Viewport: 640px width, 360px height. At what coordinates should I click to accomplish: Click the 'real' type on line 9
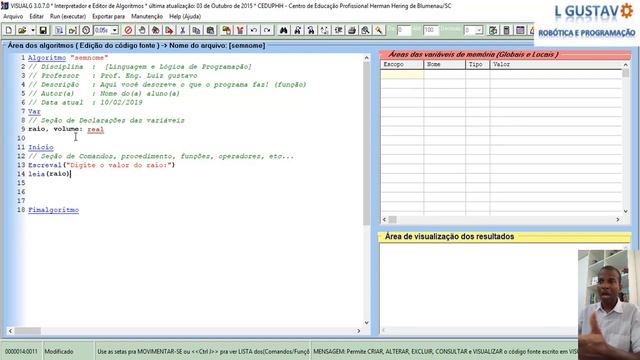point(96,129)
